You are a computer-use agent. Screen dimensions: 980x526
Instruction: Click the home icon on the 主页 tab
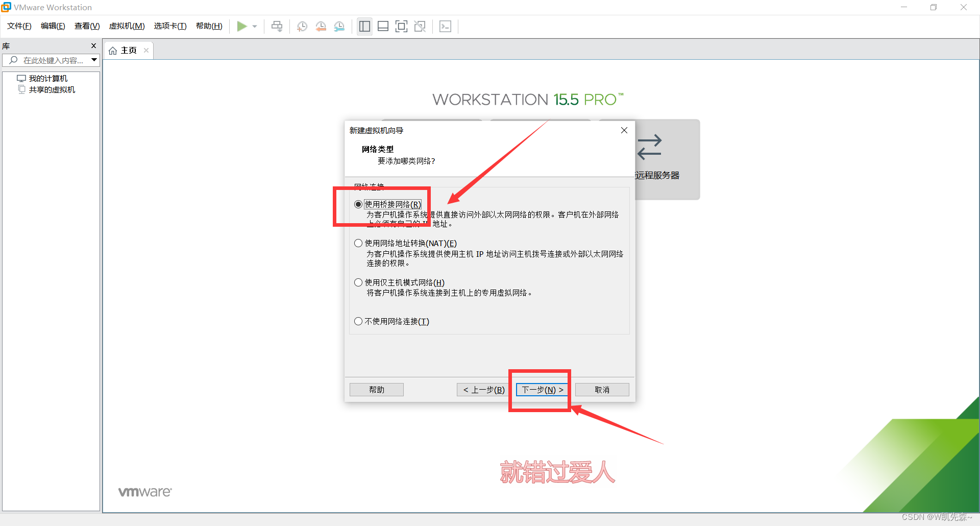point(113,51)
